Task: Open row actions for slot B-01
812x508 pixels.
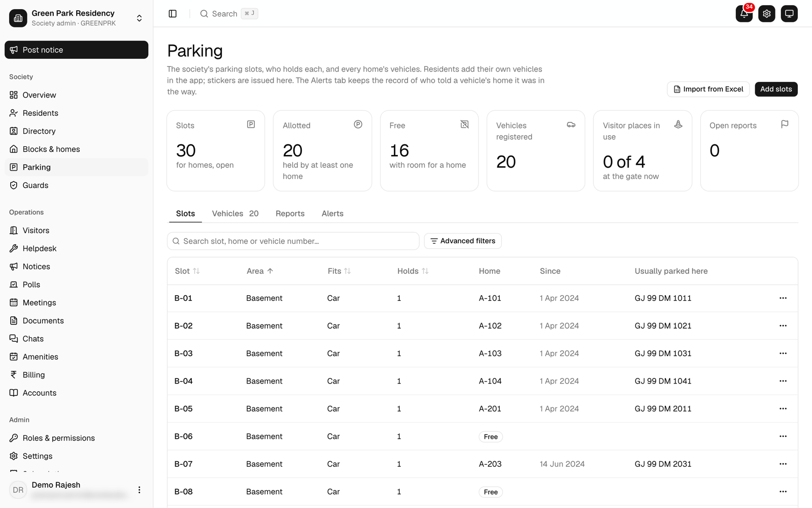Action: (783, 298)
